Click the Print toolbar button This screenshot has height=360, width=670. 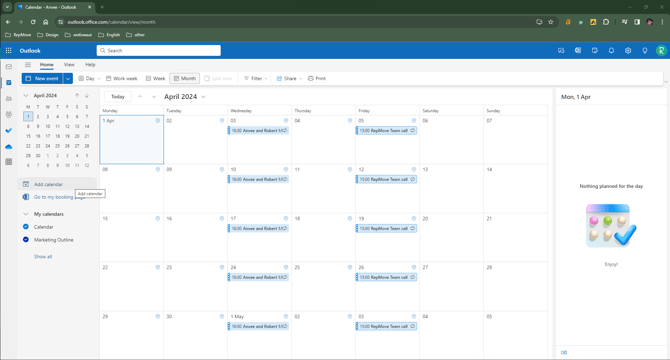(317, 79)
